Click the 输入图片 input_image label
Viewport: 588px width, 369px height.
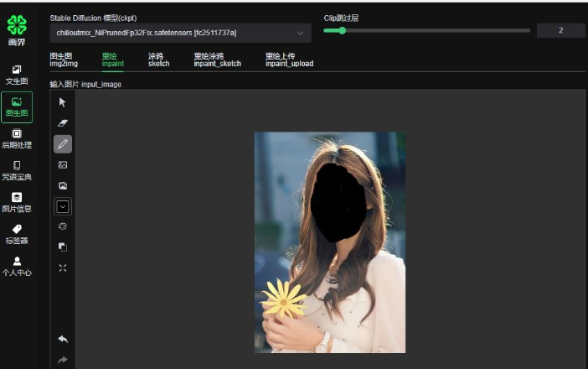coord(85,85)
